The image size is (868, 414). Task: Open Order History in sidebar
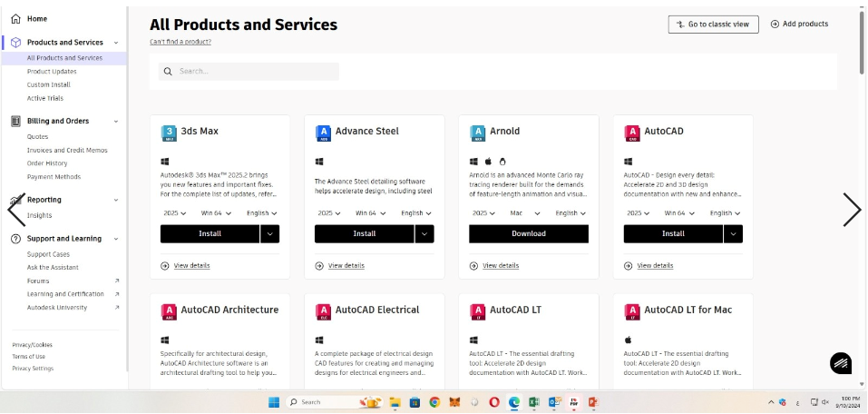47,163
